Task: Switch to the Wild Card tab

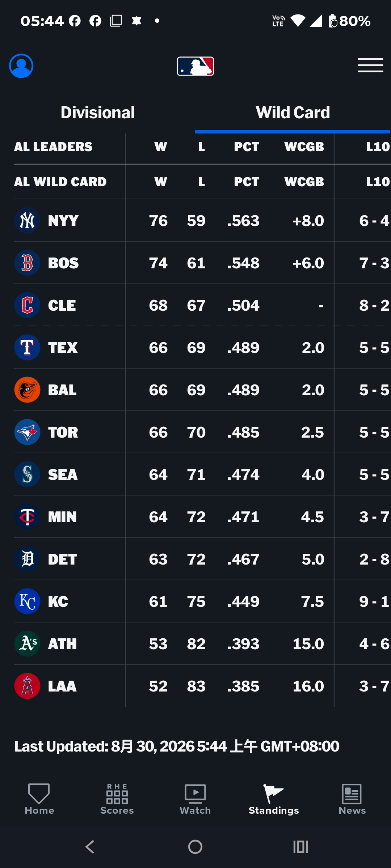Action: (293, 112)
